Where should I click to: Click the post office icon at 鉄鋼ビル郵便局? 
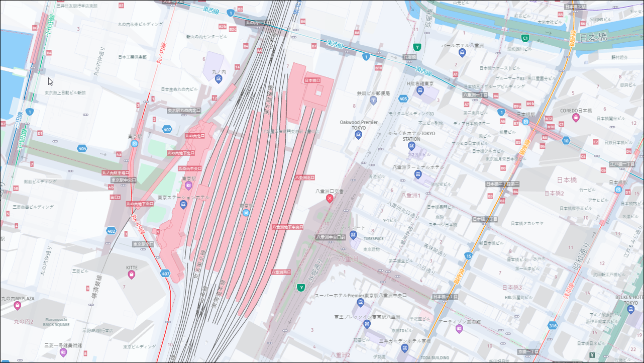point(373,100)
